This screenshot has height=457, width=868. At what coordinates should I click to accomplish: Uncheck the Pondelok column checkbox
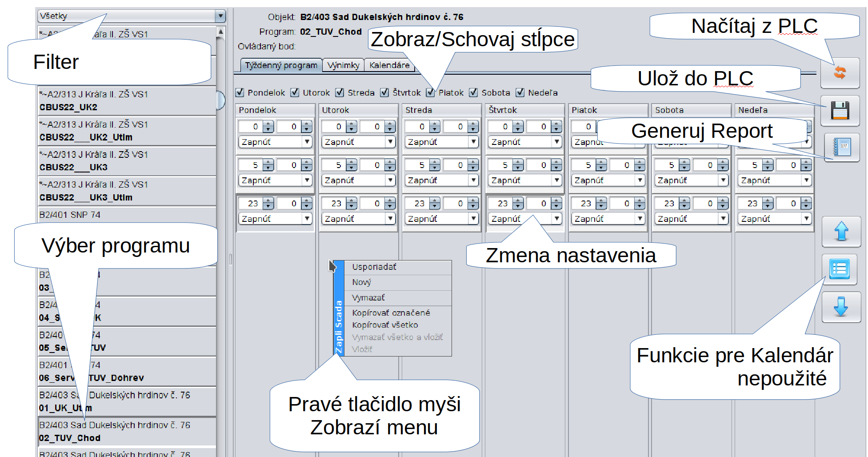pos(240,92)
